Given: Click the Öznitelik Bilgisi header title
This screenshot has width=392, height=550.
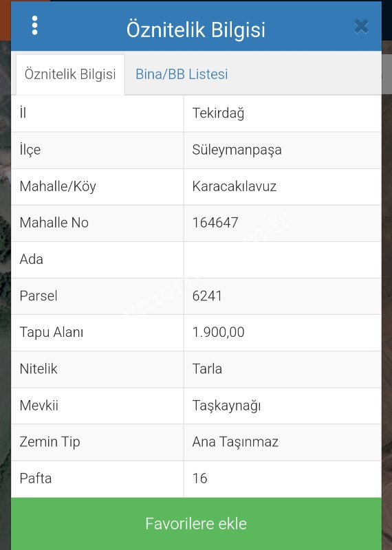Looking at the screenshot, I should (x=196, y=30).
